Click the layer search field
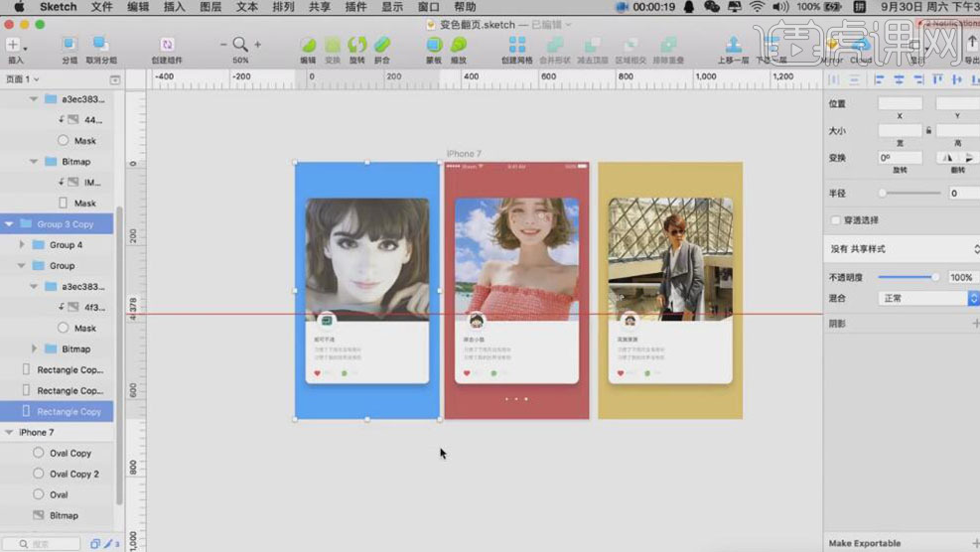Image resolution: width=980 pixels, height=552 pixels. click(42, 544)
